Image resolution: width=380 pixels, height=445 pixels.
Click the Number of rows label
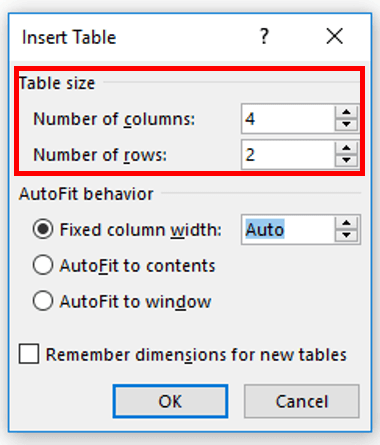[100, 155]
